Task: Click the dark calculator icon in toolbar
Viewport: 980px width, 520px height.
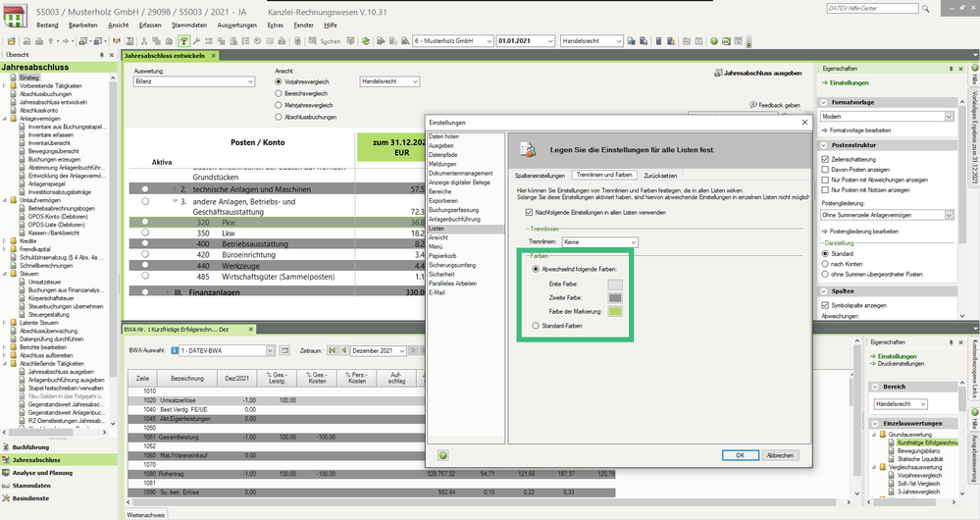Action: (x=659, y=41)
